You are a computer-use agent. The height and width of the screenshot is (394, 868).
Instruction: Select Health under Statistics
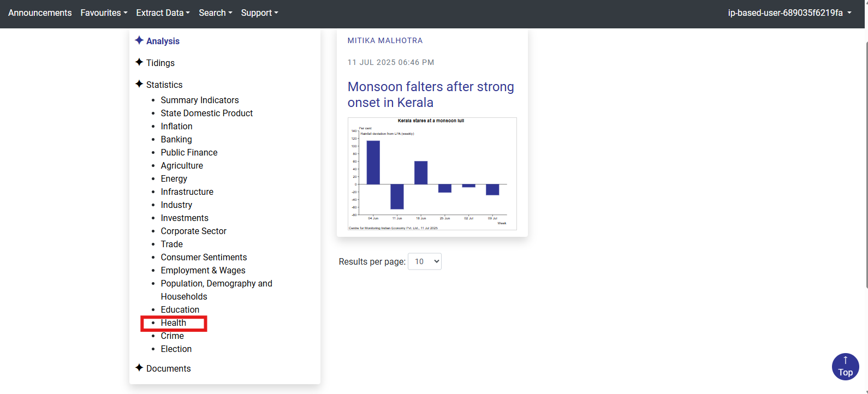coord(174,323)
